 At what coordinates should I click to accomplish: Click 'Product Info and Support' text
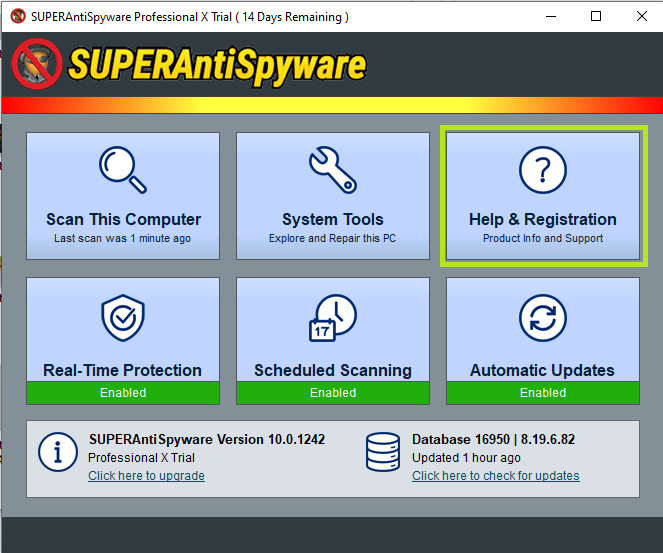(x=543, y=238)
